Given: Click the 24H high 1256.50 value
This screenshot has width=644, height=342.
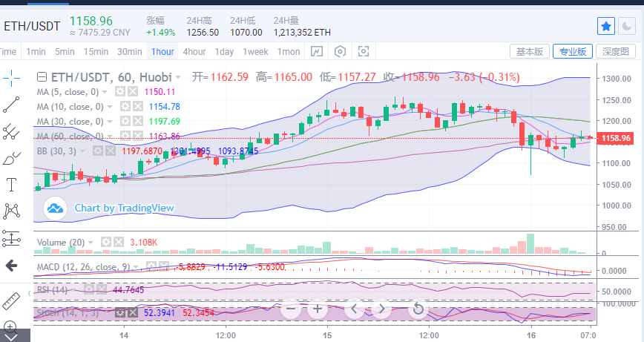Looking at the screenshot, I should click(x=203, y=33).
